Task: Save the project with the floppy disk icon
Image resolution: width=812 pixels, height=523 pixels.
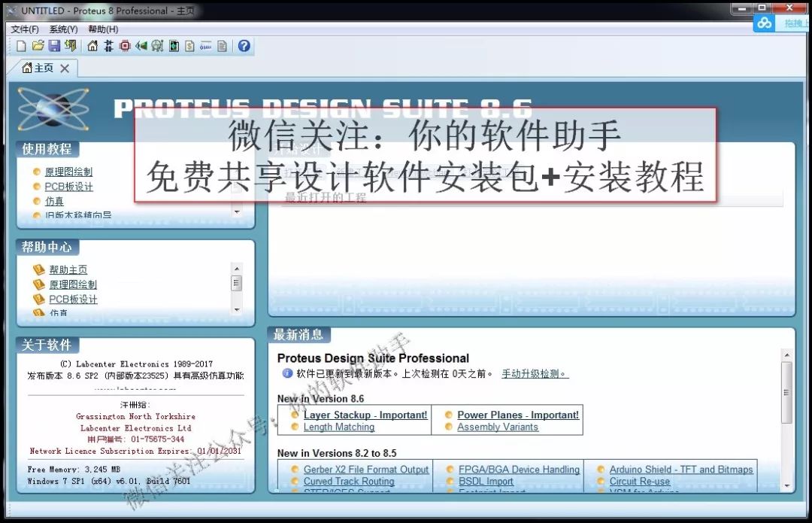Action: 54,46
